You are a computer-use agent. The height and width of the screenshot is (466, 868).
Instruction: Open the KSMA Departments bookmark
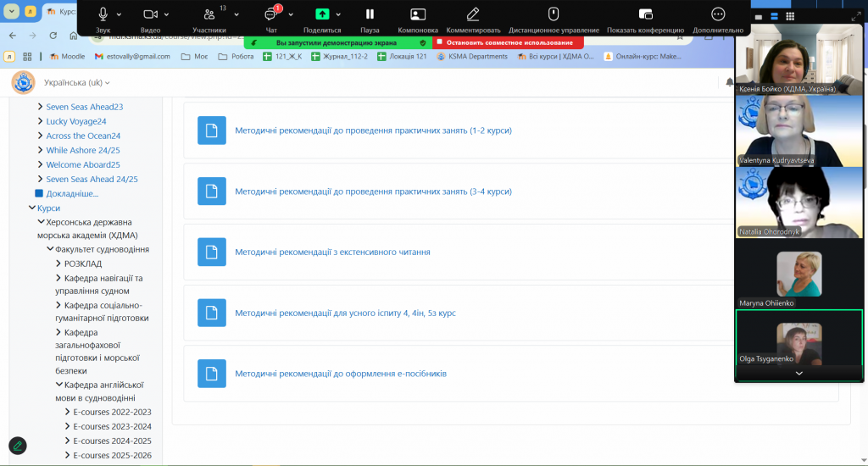pyautogui.click(x=473, y=57)
